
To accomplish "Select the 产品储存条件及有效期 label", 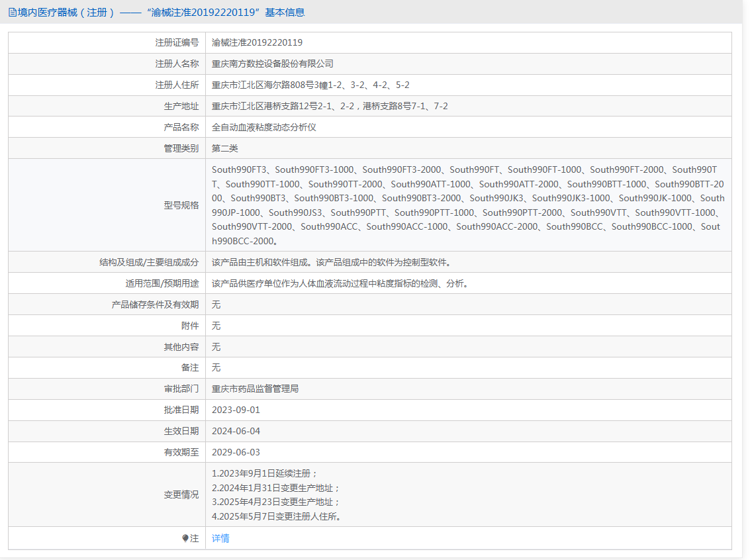I will [156, 304].
